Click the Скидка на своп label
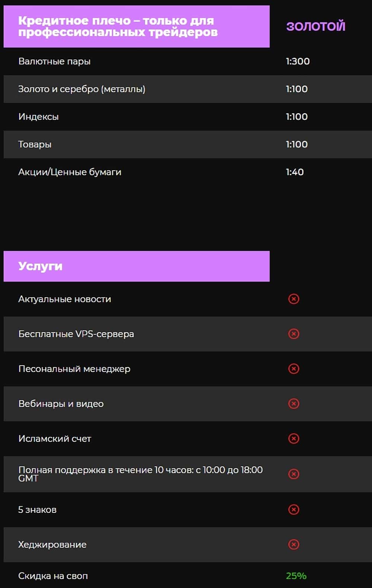The width and height of the screenshot is (372, 588). point(53,576)
